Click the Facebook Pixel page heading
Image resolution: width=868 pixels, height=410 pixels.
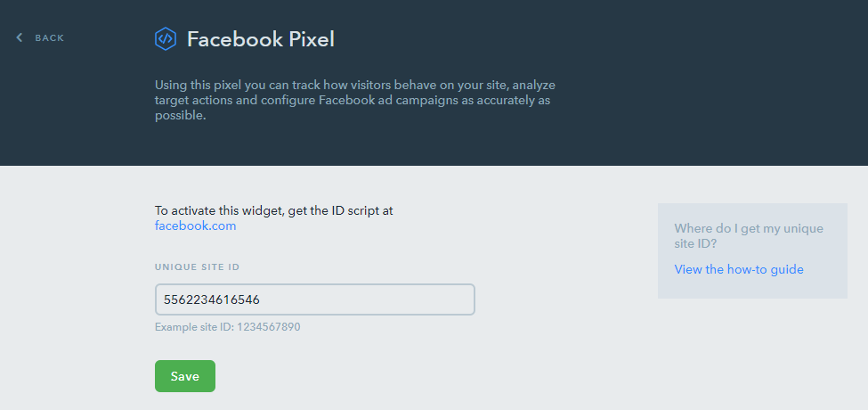tap(261, 39)
